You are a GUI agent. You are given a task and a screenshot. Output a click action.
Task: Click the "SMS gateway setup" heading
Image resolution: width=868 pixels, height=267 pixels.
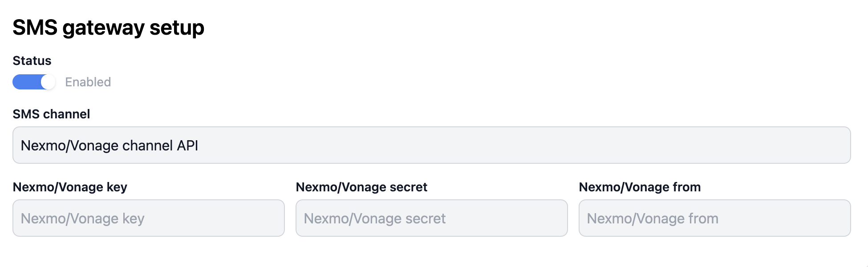pos(108,28)
